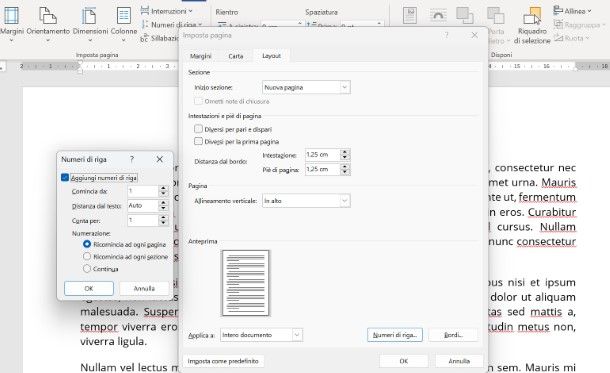Click the Anteprima page preview thumbnail
This screenshot has height=373, width=610.
pos(245,283)
